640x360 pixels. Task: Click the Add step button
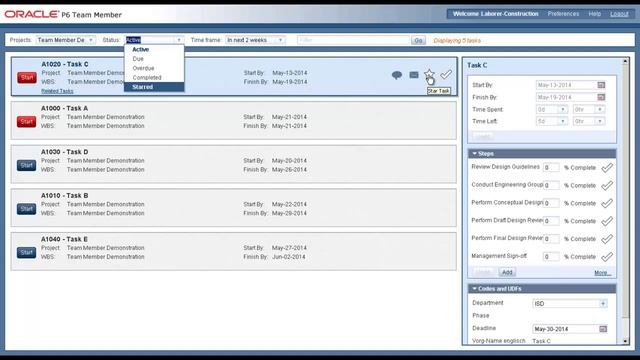(x=507, y=272)
